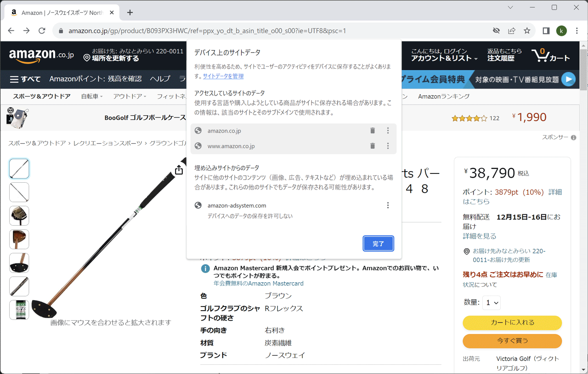
Task: Select スポーツ&アウトドア sub-navigation item
Action: pos(42,96)
